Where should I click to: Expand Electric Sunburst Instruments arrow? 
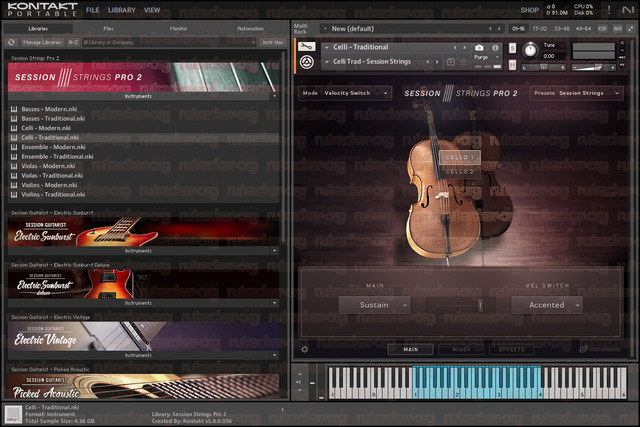[x=274, y=251]
